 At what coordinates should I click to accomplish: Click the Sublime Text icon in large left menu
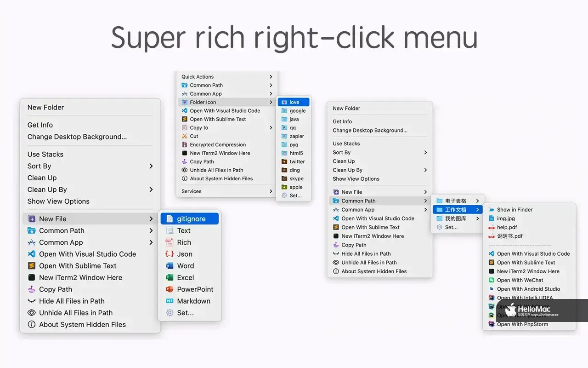coord(32,266)
